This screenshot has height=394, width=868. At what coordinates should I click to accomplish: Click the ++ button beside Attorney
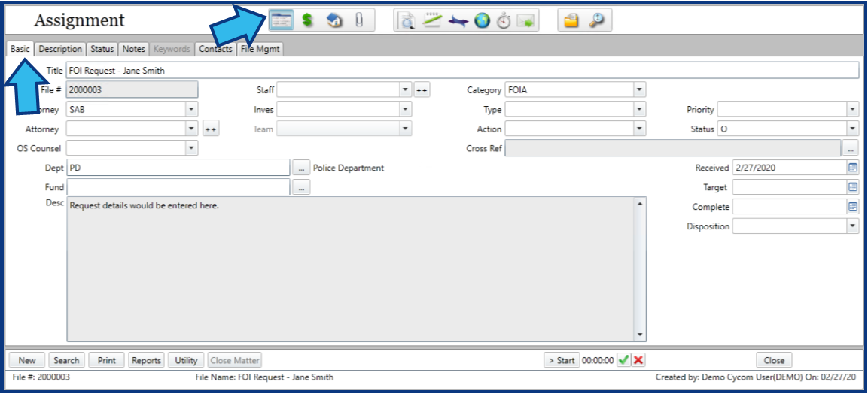pyautogui.click(x=210, y=129)
